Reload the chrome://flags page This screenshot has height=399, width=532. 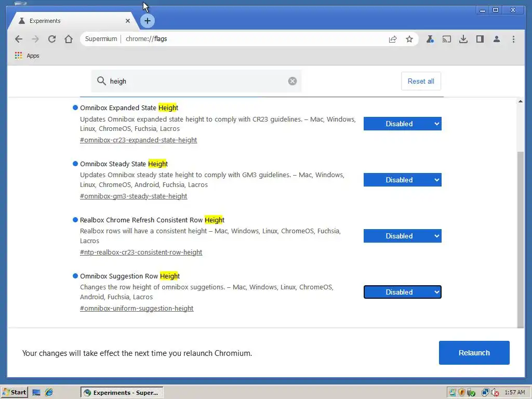coord(52,39)
